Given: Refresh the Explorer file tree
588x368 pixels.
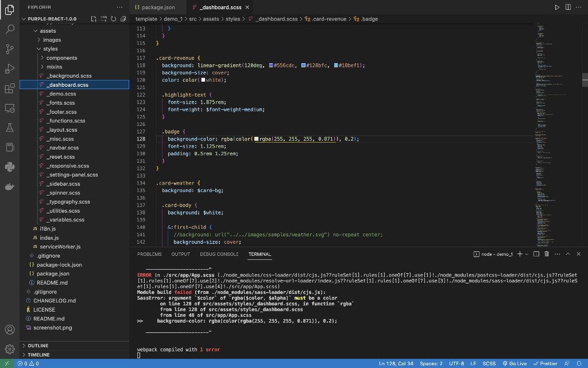Looking at the screenshot, I should [x=113, y=19].
